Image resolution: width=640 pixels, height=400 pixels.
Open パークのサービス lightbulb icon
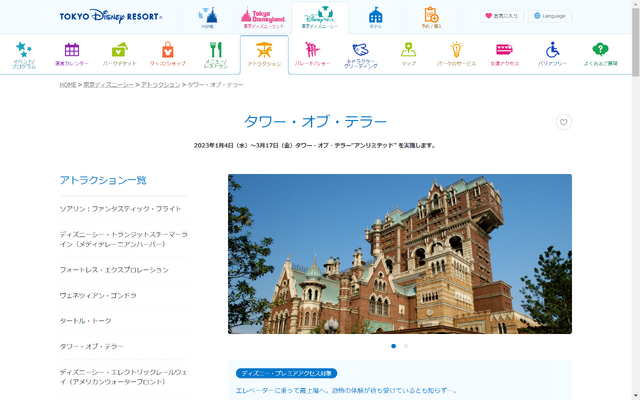coord(456,55)
